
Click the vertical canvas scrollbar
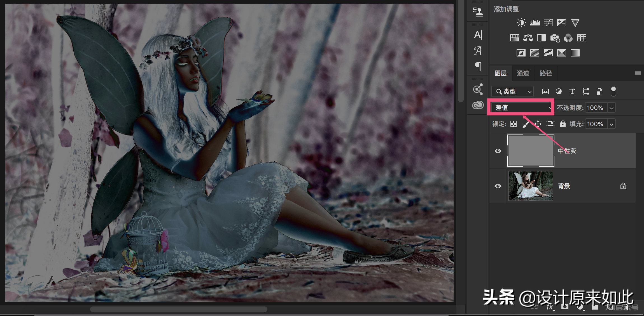[x=461, y=52]
